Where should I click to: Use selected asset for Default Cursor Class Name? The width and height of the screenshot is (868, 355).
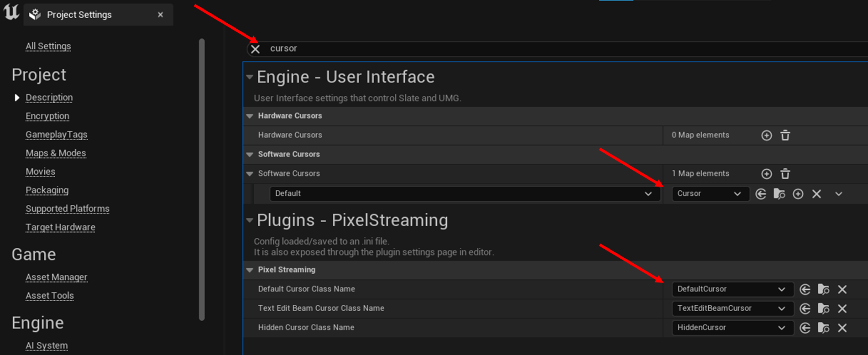[805, 289]
